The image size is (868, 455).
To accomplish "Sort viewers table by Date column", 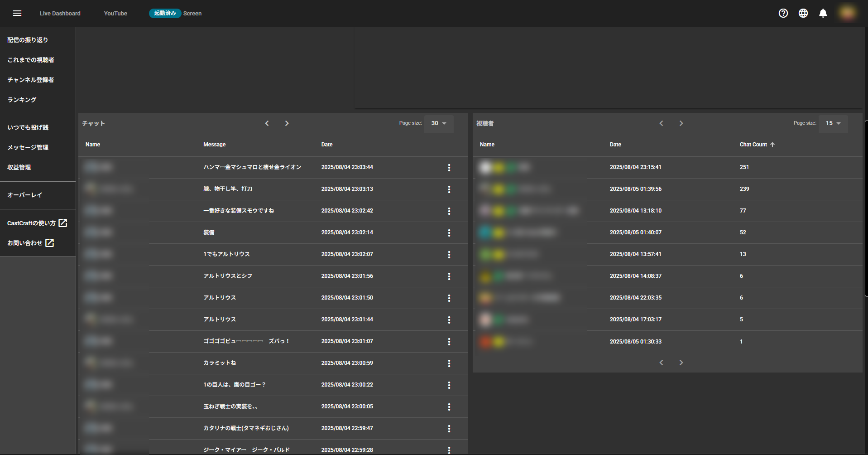I will (x=615, y=145).
